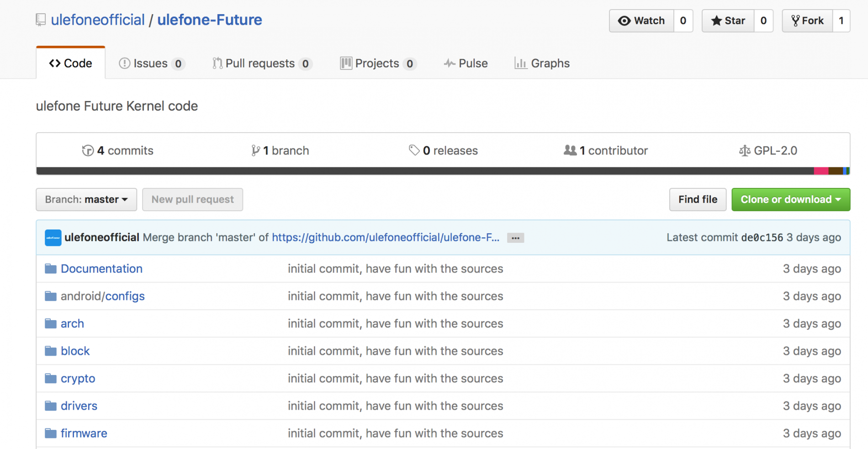
Task: Fork the ulefone-Future repository
Action: click(x=807, y=21)
